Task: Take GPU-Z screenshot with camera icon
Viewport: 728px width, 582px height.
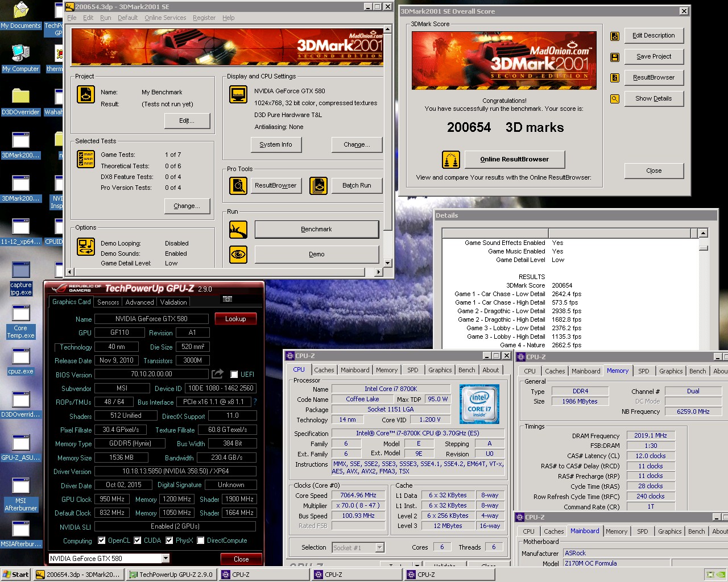Action: (227, 298)
